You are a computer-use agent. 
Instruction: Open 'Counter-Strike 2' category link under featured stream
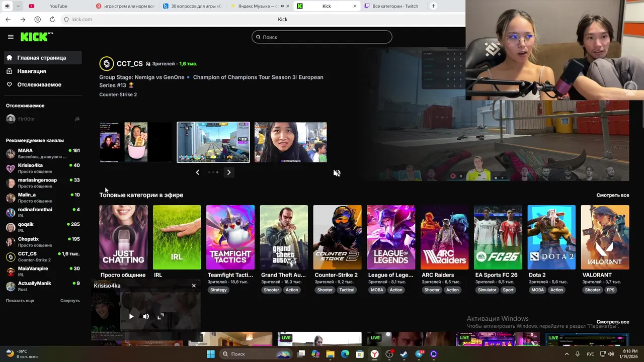click(x=118, y=95)
